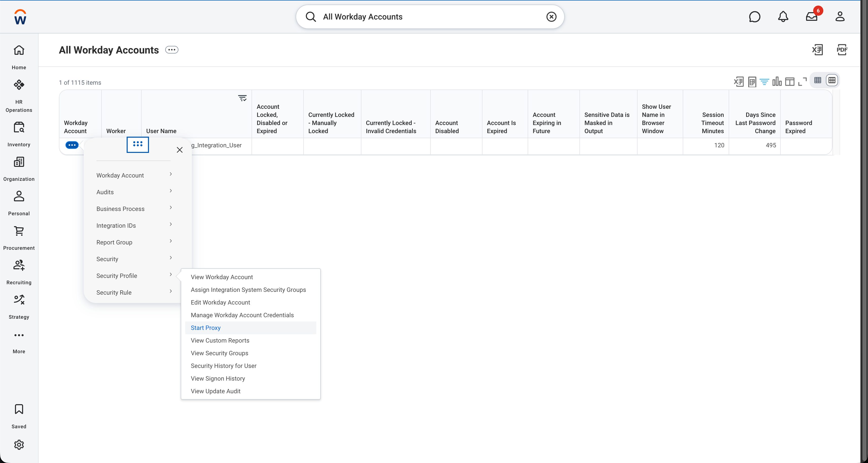Open chart view of table
868x463 pixels.
click(x=777, y=81)
